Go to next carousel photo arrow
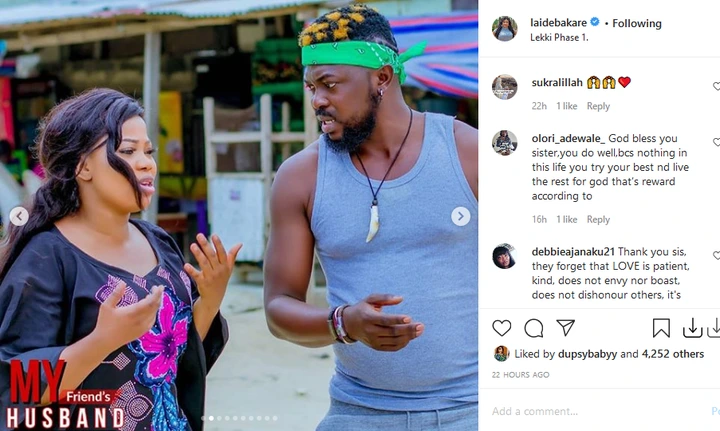This screenshot has height=431, width=720. click(x=461, y=216)
